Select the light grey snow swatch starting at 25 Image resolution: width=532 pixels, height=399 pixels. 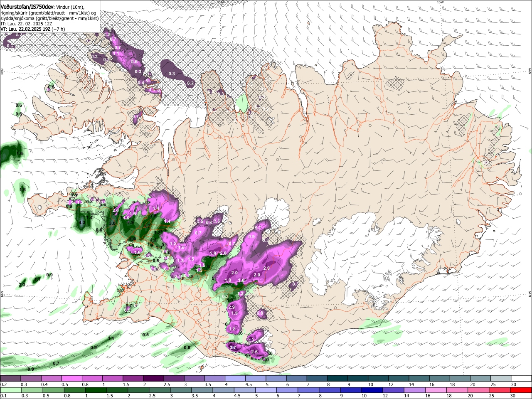(501, 379)
